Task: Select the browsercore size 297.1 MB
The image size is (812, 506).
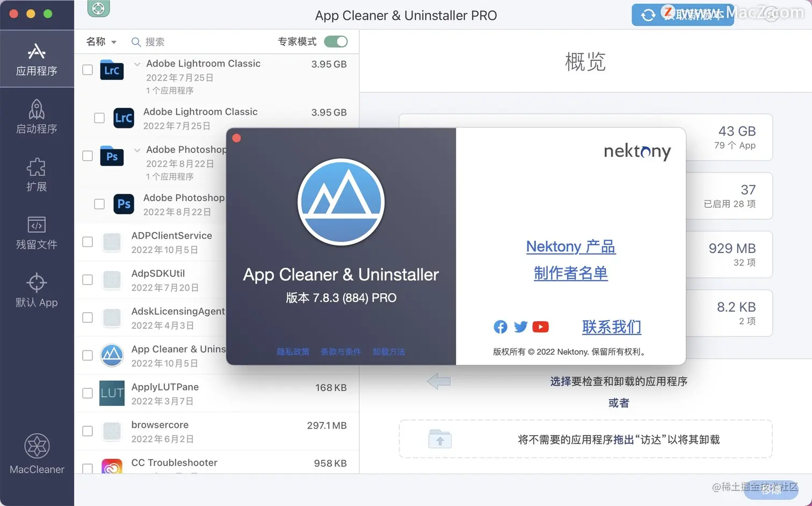Action: [x=327, y=425]
